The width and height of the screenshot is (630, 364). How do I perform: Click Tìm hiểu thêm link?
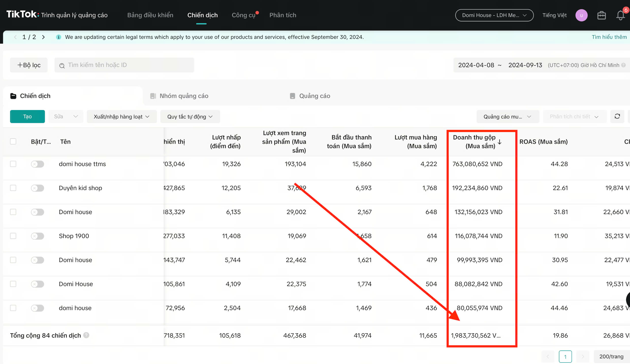[x=609, y=37]
